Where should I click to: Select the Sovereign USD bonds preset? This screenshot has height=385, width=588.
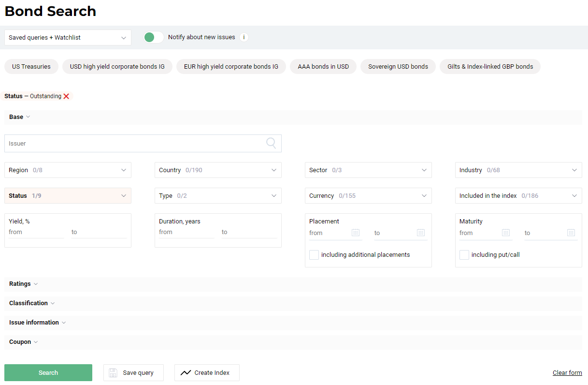[398, 66]
